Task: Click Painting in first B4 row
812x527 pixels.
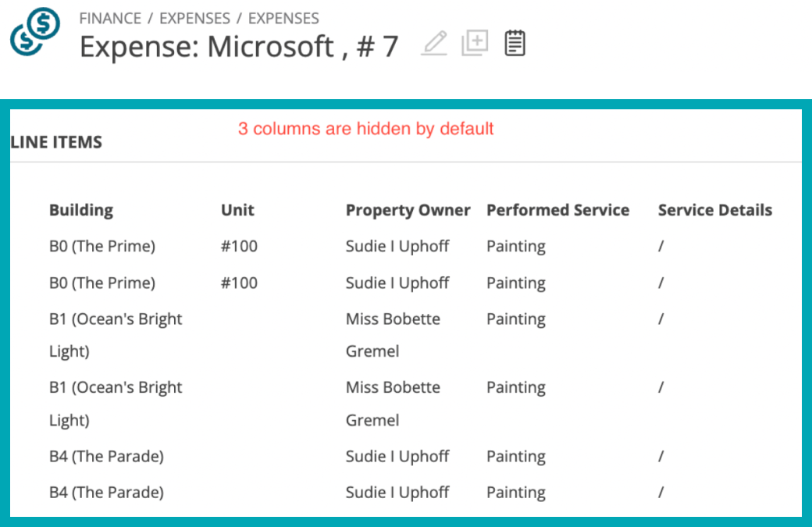Action: pyautogui.click(x=516, y=457)
